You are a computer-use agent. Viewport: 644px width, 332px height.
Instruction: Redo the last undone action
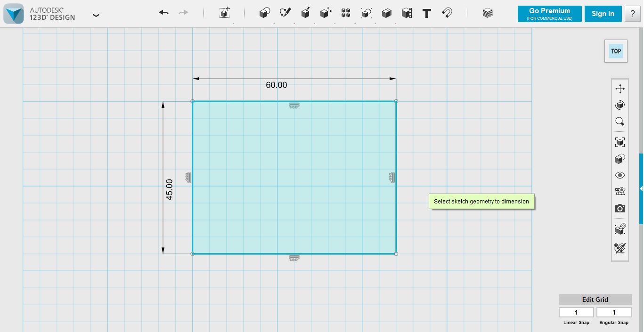184,13
